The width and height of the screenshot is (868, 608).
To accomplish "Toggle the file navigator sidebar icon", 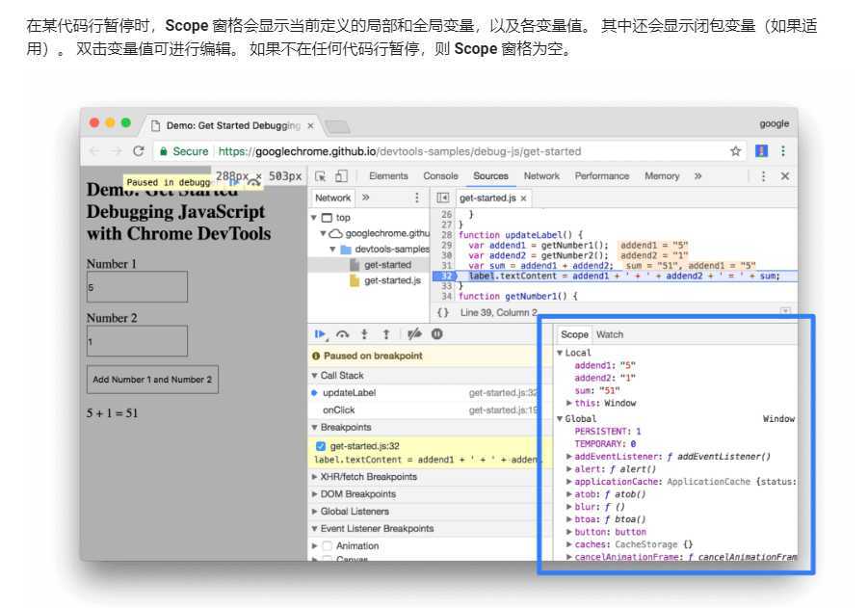I will pos(442,198).
